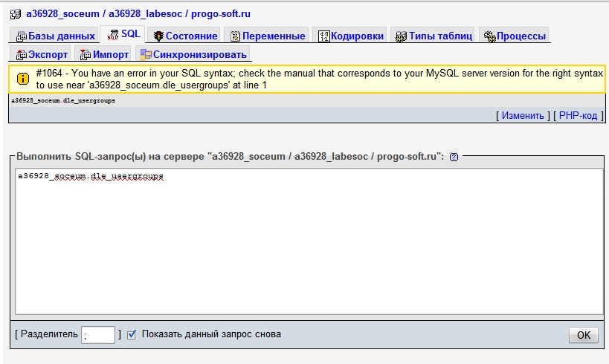609x364 pixels.
Task: Click the Типы таблиц engines icon
Action: point(402,36)
